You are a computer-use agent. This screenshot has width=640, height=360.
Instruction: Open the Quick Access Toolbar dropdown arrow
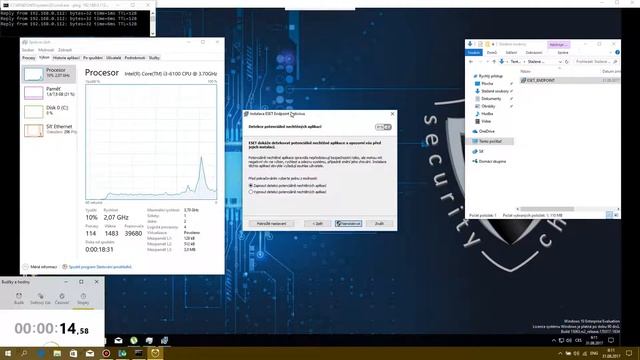click(x=493, y=44)
